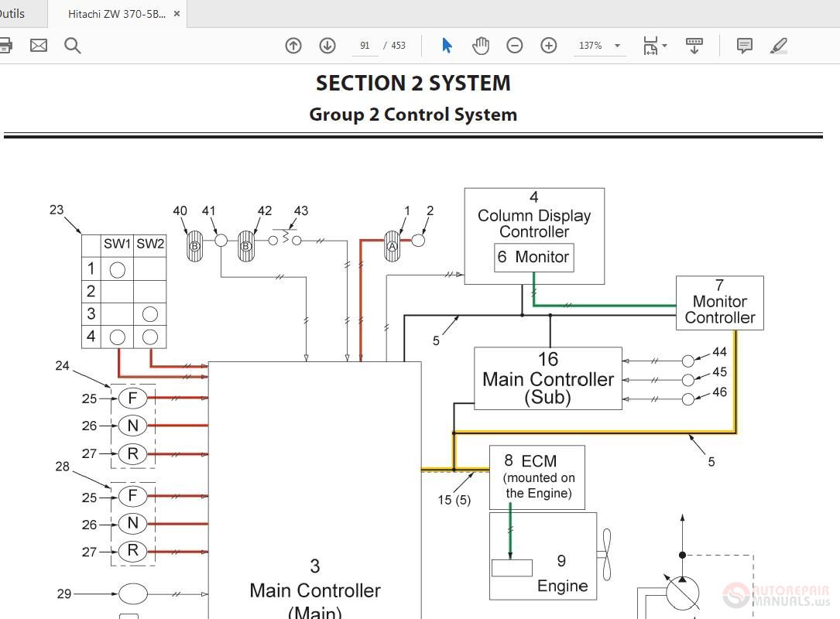
Task: Click the scrolling mode download icon
Action: (x=694, y=46)
